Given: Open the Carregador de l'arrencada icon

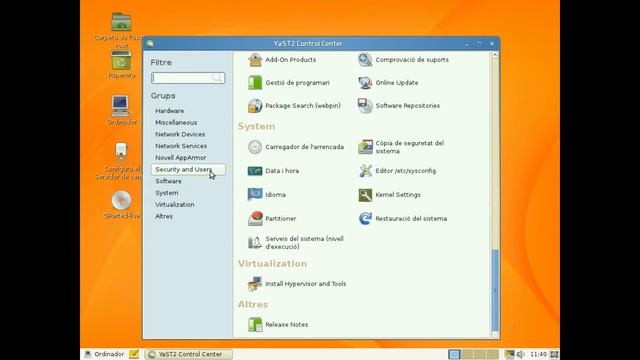Looking at the screenshot, I should tap(255, 147).
